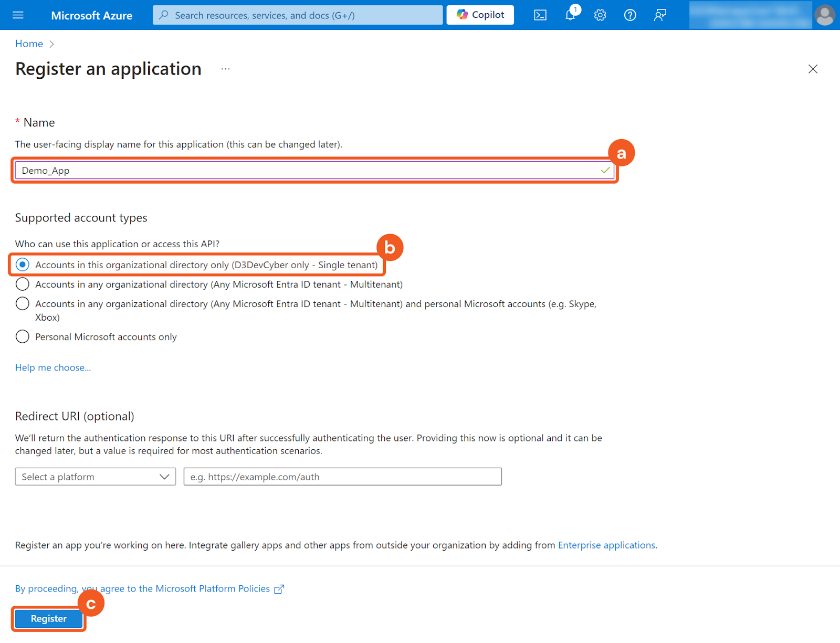This screenshot has height=643, width=840.
Task: Select multitenant and personal accounts option
Action: [x=23, y=304]
